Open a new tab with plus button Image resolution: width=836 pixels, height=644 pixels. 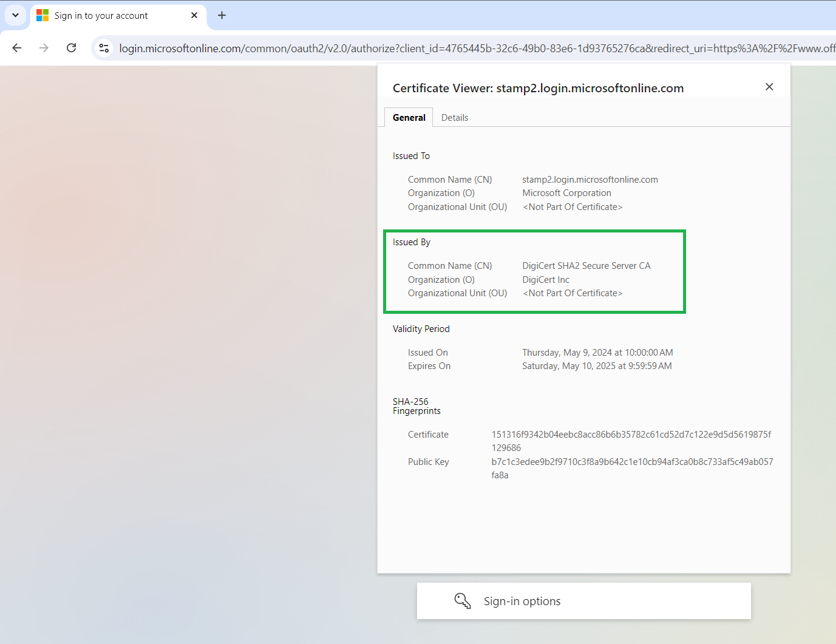(x=222, y=15)
